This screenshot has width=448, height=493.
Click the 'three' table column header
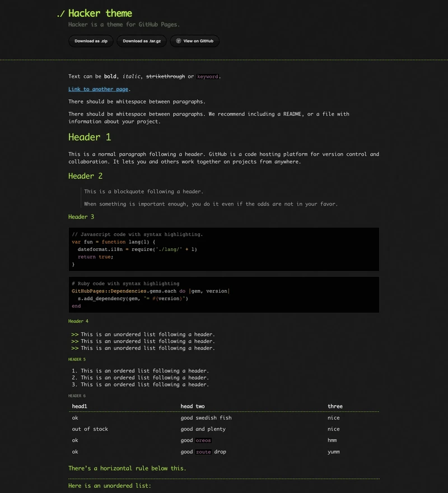335,406
